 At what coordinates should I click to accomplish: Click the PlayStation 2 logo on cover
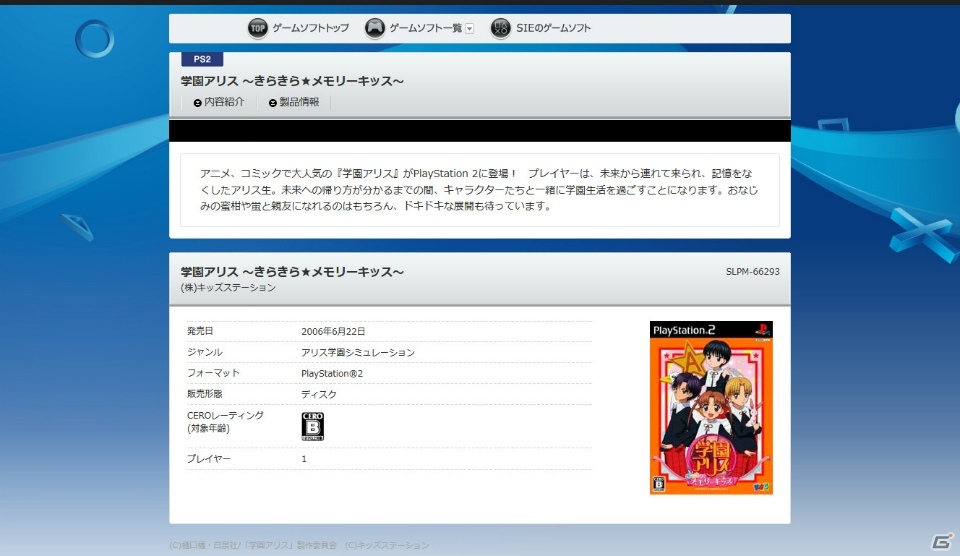[683, 330]
